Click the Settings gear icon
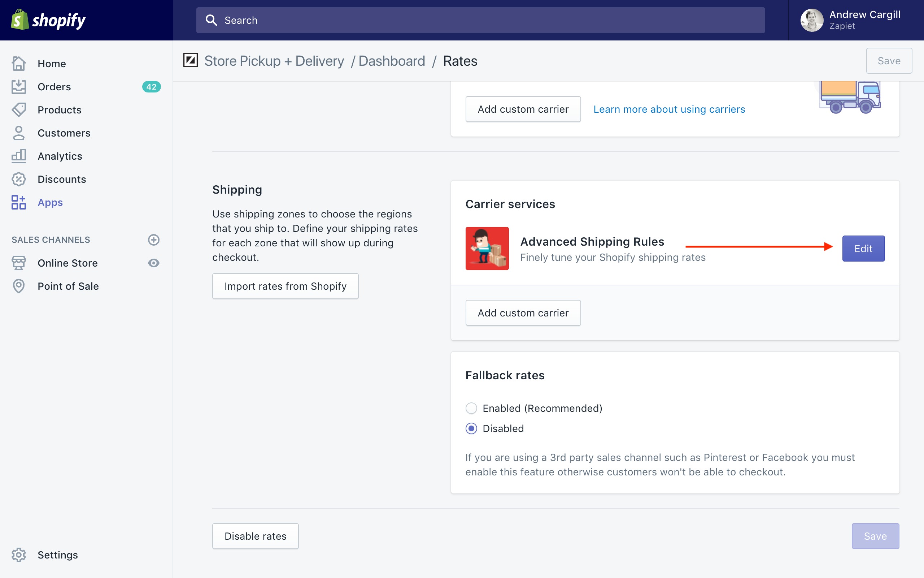The height and width of the screenshot is (578, 924). click(19, 555)
